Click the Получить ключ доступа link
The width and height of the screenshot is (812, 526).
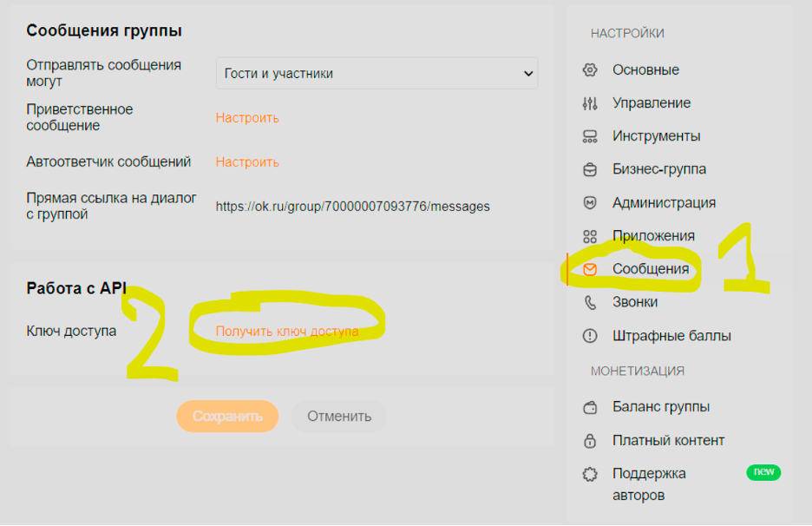[x=286, y=332]
